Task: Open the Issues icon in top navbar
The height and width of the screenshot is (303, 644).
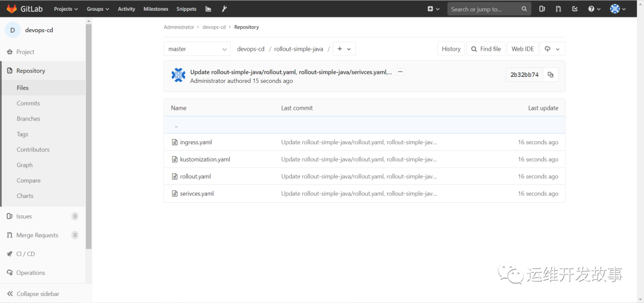Action: click(x=542, y=8)
